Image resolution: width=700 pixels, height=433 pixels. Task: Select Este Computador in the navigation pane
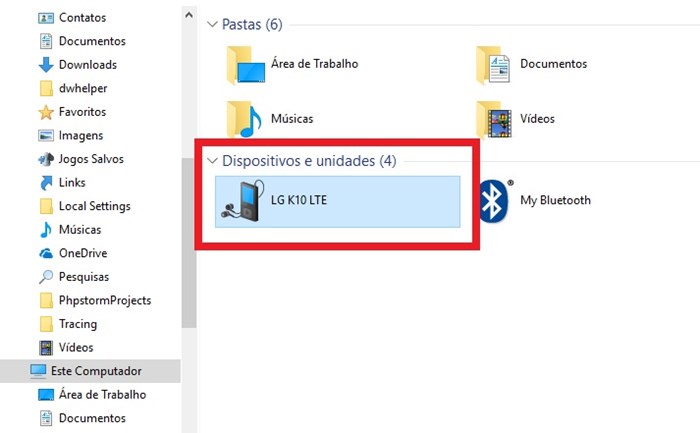pyautogui.click(x=91, y=371)
